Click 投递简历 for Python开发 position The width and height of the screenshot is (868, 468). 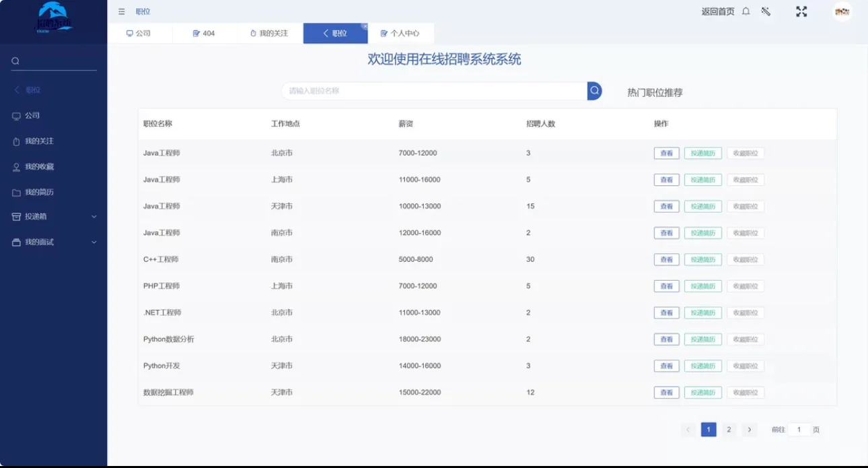click(x=702, y=366)
